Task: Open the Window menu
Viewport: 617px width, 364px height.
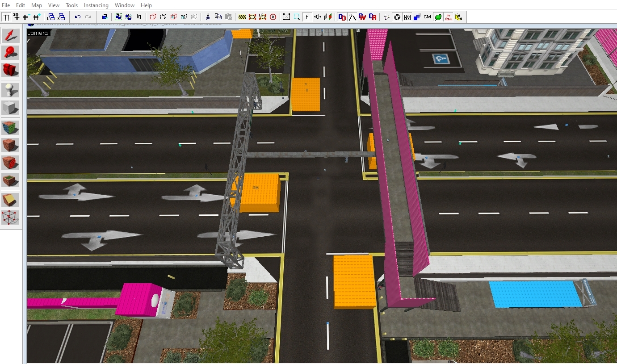Action: click(125, 5)
